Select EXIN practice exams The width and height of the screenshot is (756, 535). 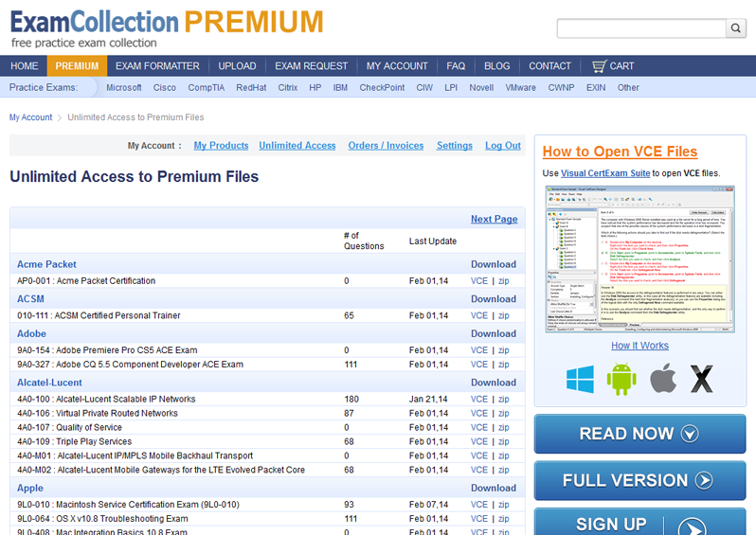click(596, 88)
